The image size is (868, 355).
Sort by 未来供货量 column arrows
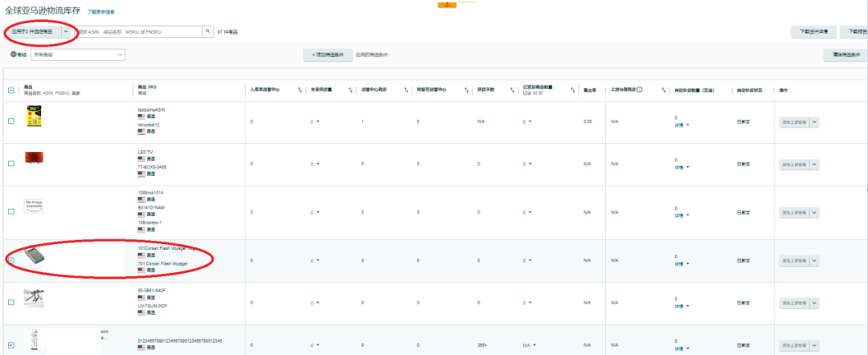[x=350, y=90]
